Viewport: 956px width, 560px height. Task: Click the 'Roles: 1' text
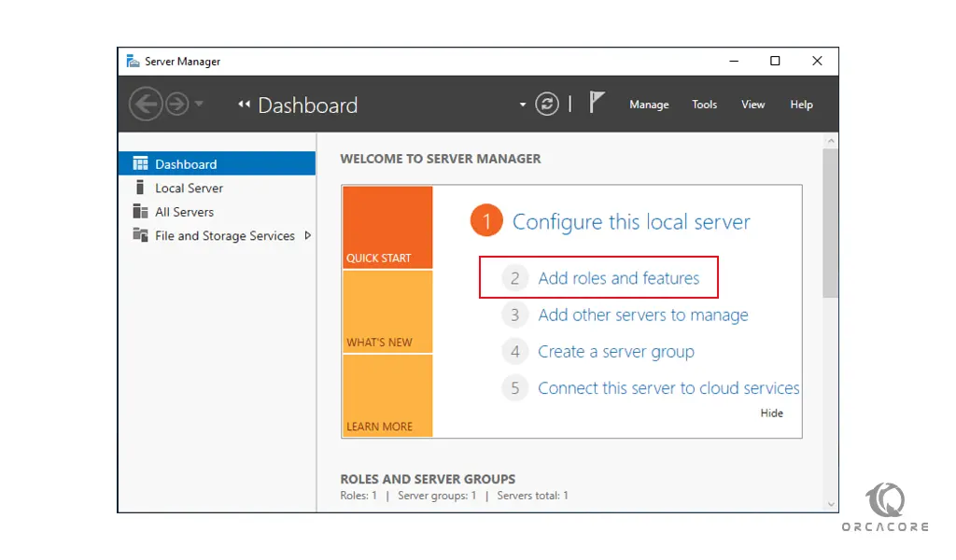(x=358, y=496)
